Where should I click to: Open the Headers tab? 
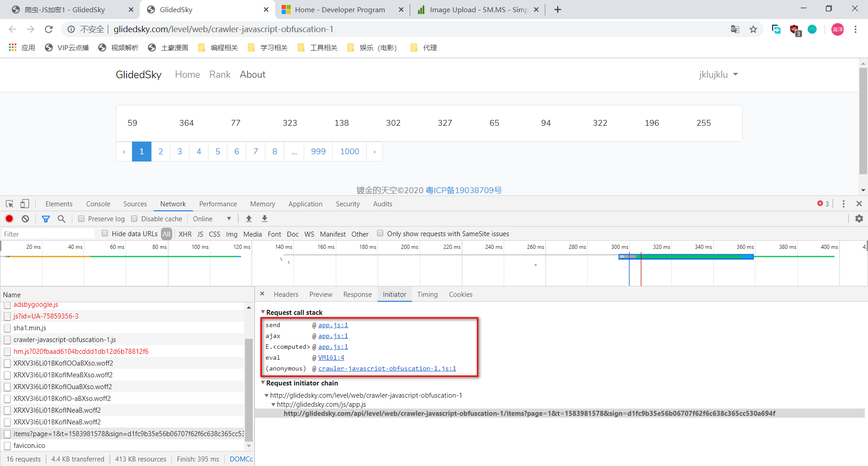point(286,295)
